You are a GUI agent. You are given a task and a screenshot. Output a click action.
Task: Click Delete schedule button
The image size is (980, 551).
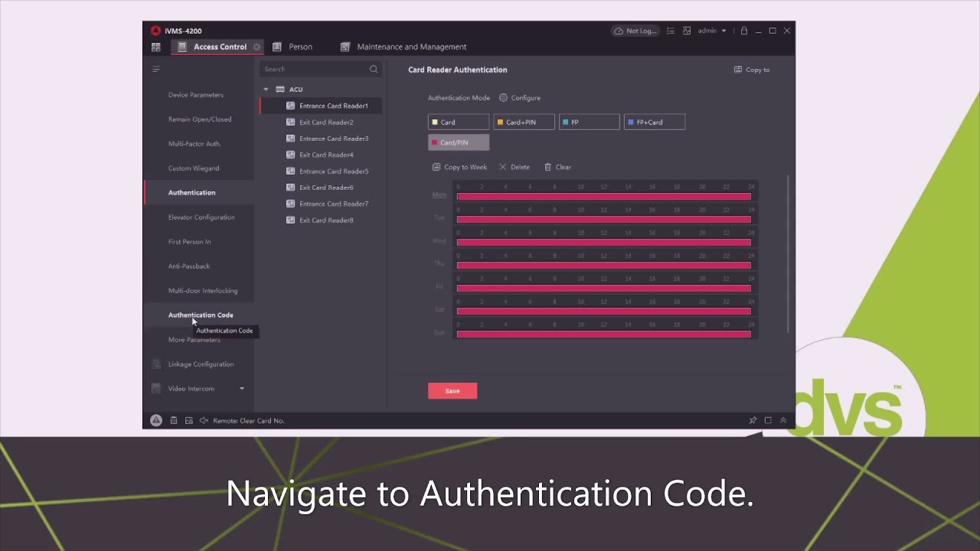click(514, 167)
